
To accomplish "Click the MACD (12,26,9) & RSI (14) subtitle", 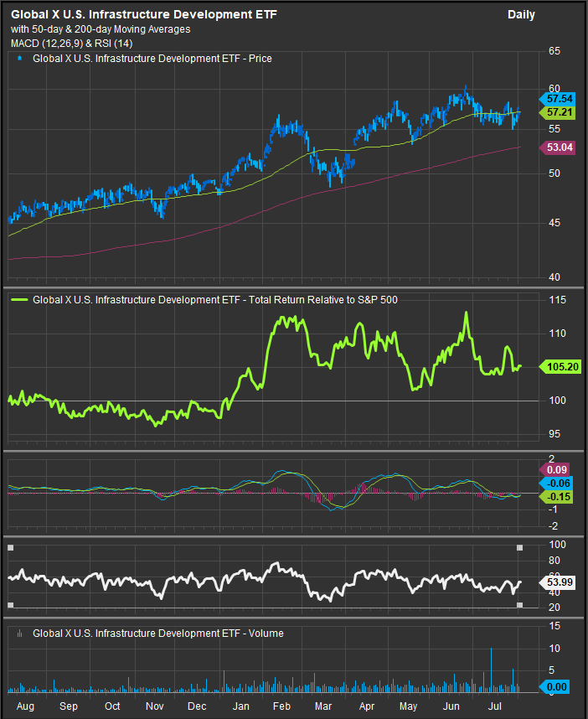I will 71,44.
